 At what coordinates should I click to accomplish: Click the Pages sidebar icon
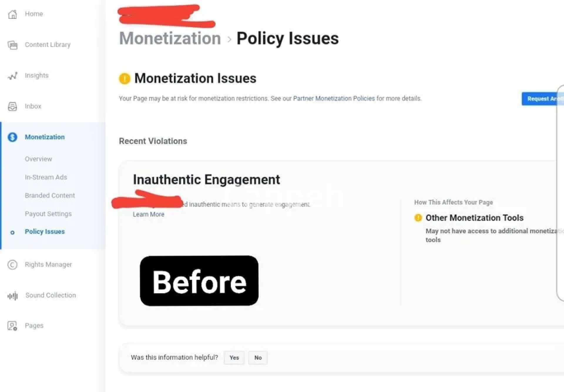[x=12, y=326]
